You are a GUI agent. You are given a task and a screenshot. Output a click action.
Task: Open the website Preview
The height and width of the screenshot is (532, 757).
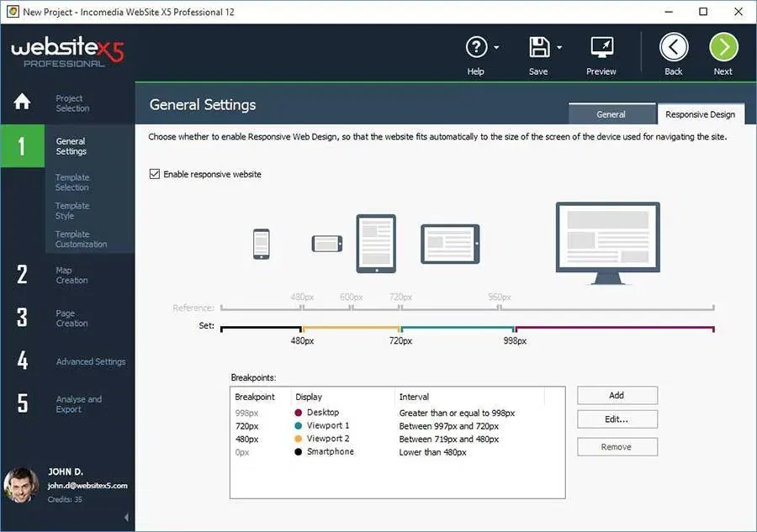point(601,47)
